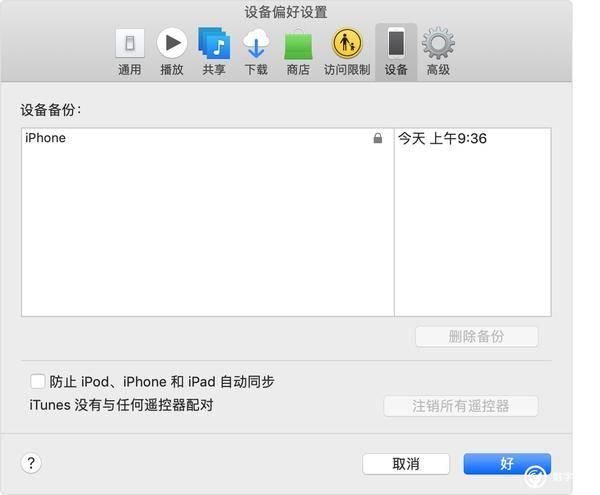Click 注销所有遥控器 button
600x495 pixels.
tap(461, 406)
